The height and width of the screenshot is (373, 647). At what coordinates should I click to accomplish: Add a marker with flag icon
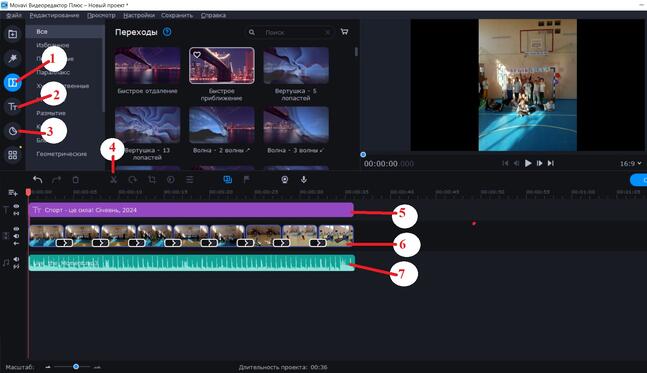[246, 179]
